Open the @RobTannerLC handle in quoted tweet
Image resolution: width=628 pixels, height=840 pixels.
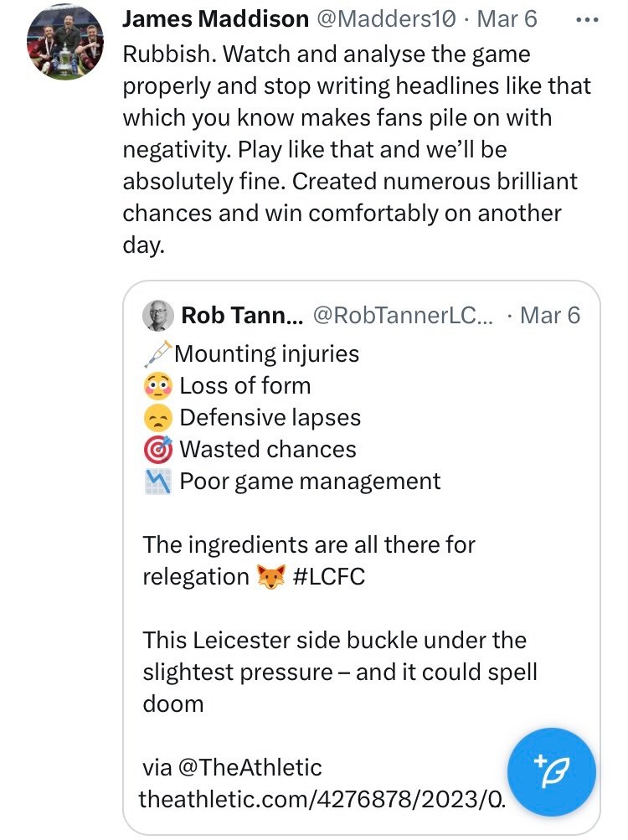pos(403,316)
